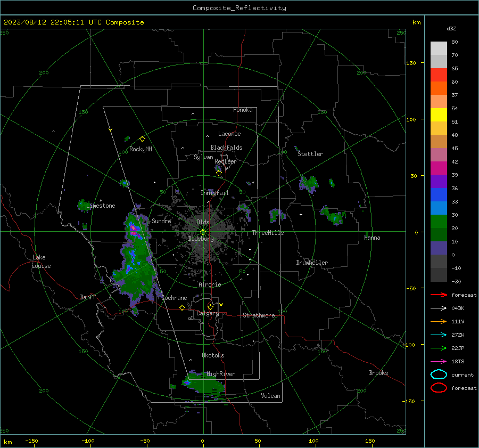Click the dBZ legend heading

pos(451,28)
